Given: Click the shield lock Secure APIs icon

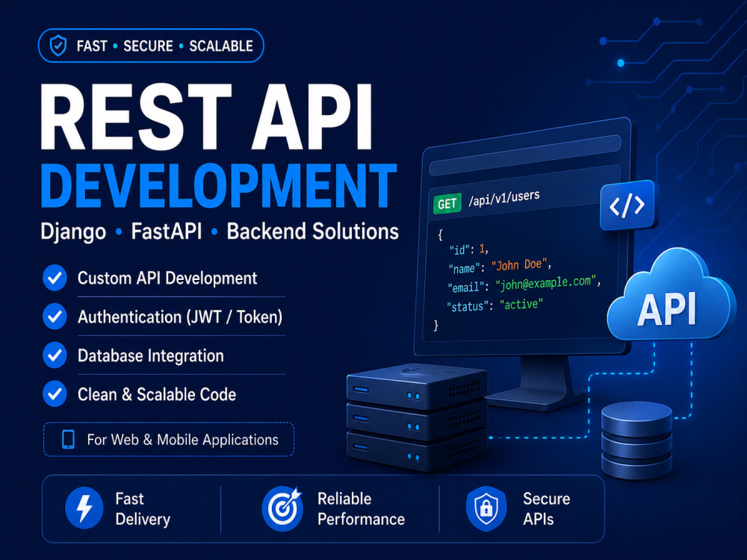Looking at the screenshot, I should click(x=486, y=508).
